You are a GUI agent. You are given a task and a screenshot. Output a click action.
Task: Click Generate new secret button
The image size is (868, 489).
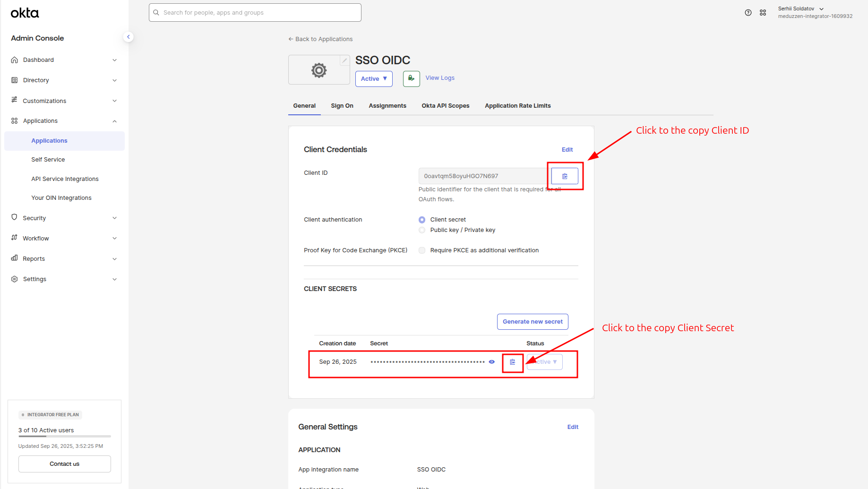[x=533, y=322]
